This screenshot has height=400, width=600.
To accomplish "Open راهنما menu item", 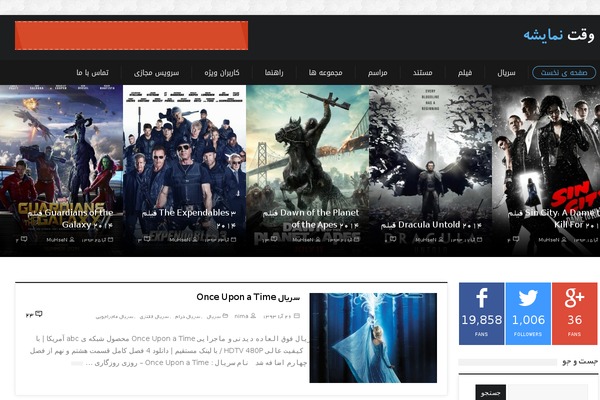I will click(x=274, y=72).
